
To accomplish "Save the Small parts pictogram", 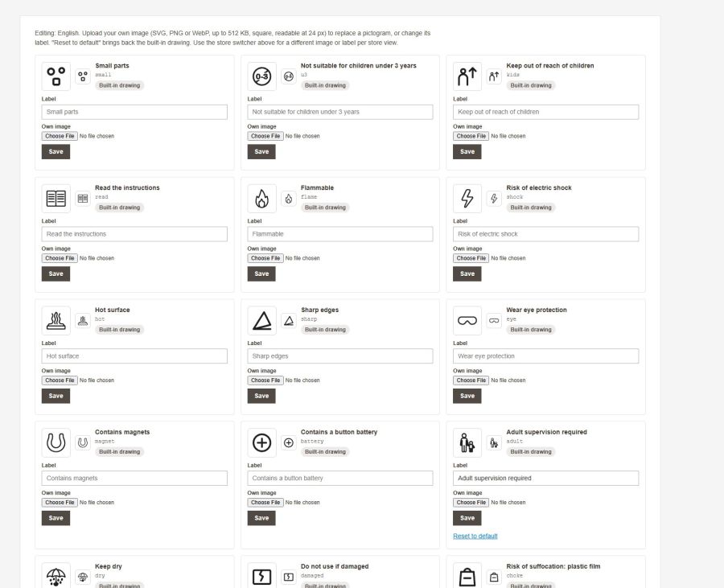I will (x=56, y=151).
